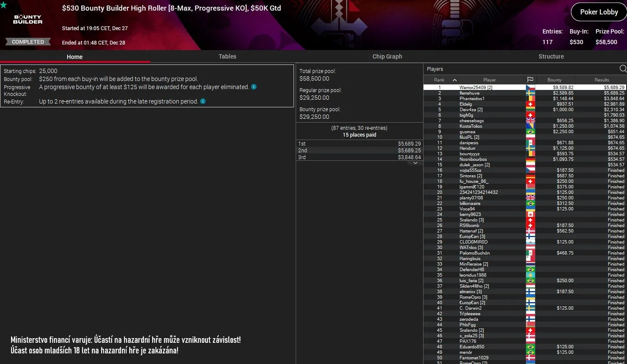Click the ascending chevron in the Players table header
Viewport: 627px width, 364px height.
tap(454, 79)
